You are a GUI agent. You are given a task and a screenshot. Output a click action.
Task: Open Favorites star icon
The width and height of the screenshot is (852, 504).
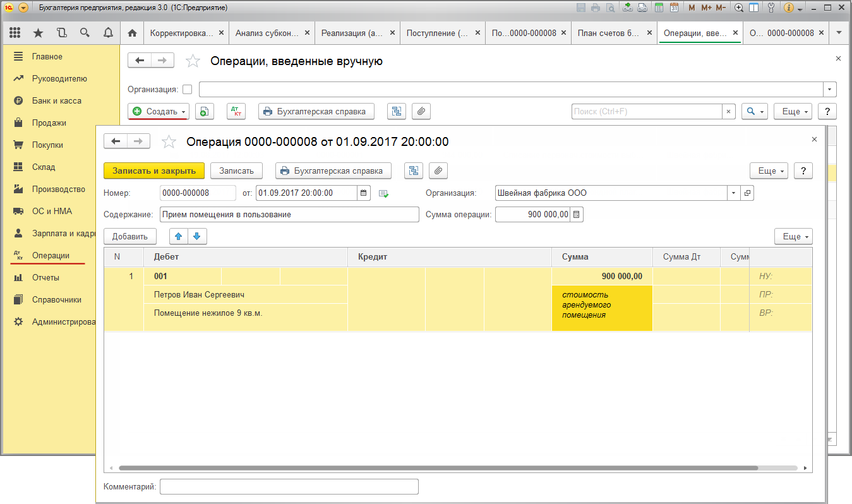click(x=38, y=33)
